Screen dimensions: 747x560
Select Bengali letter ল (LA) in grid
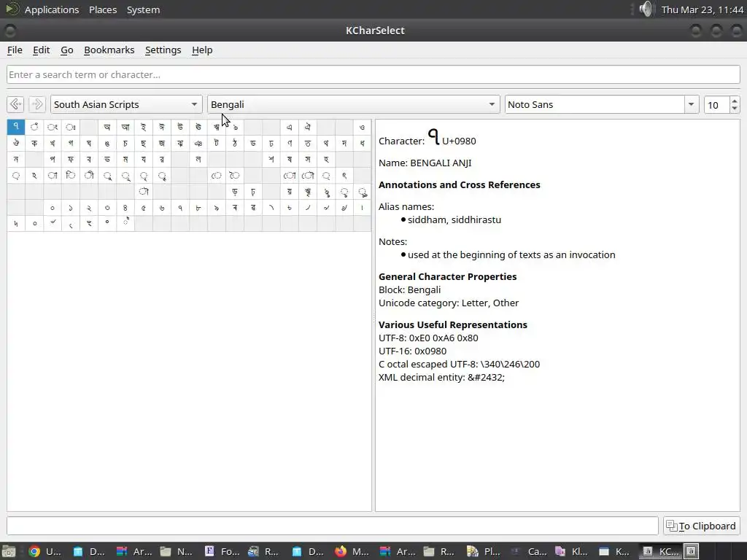tap(198, 160)
